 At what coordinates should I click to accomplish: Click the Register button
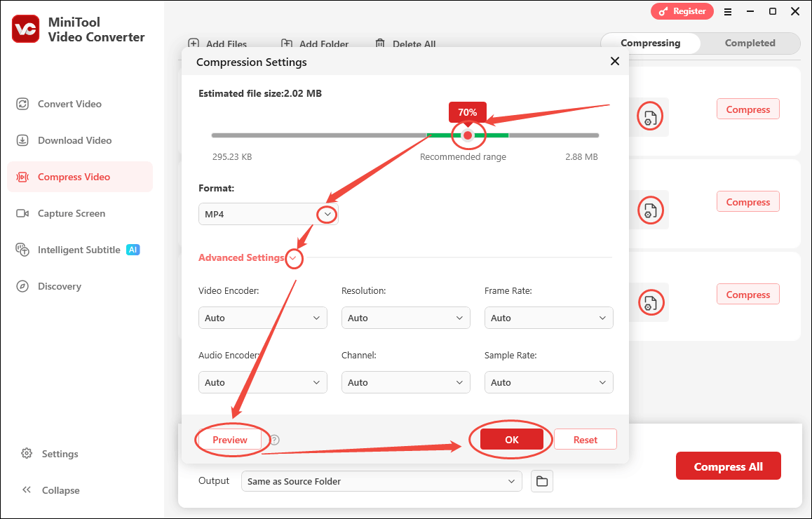pos(682,11)
